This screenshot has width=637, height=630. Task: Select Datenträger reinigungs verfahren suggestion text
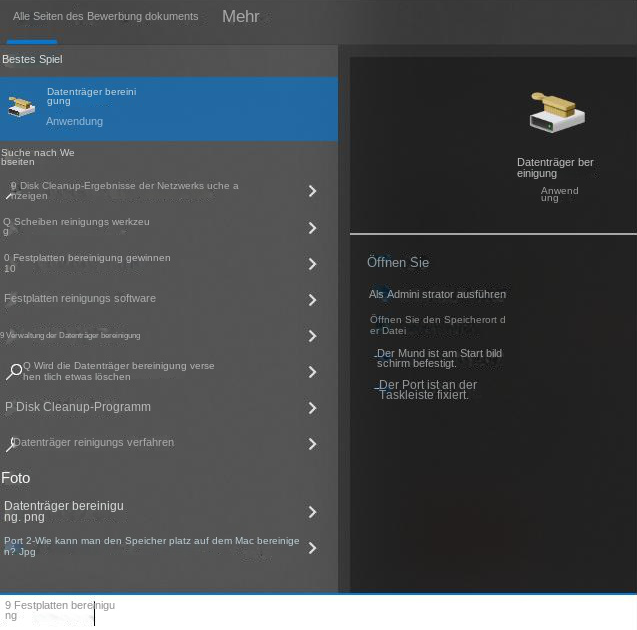tap(94, 442)
